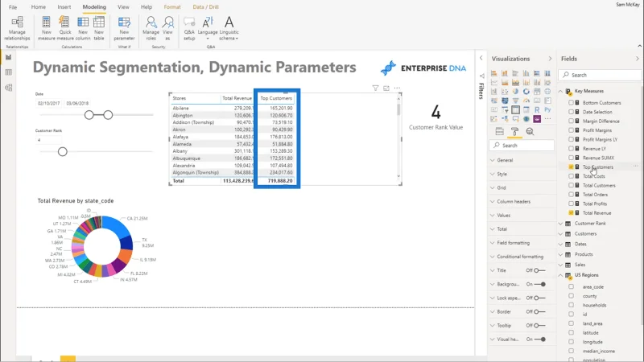Open the Language dropdown in ribbon
This screenshot has width=644, height=362.
click(208, 28)
